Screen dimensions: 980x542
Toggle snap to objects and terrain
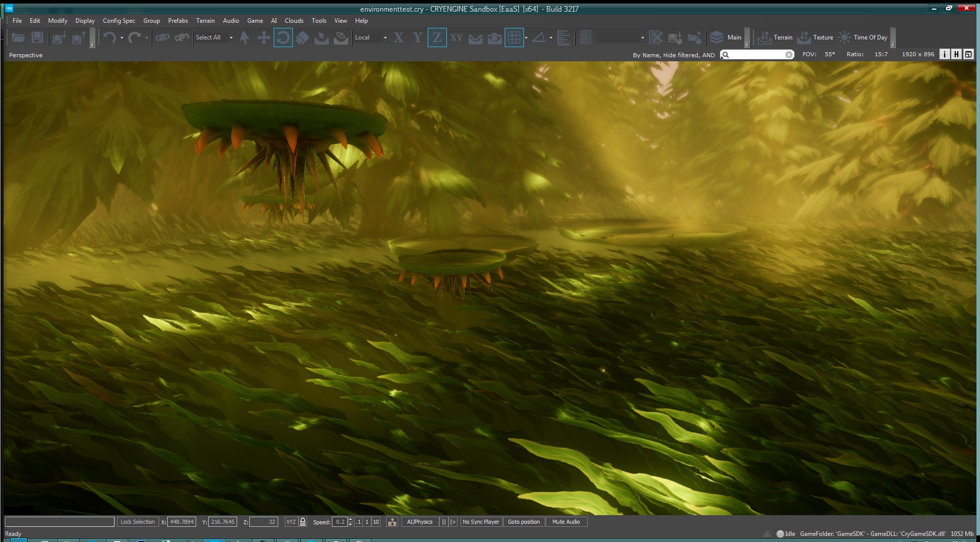coord(495,37)
